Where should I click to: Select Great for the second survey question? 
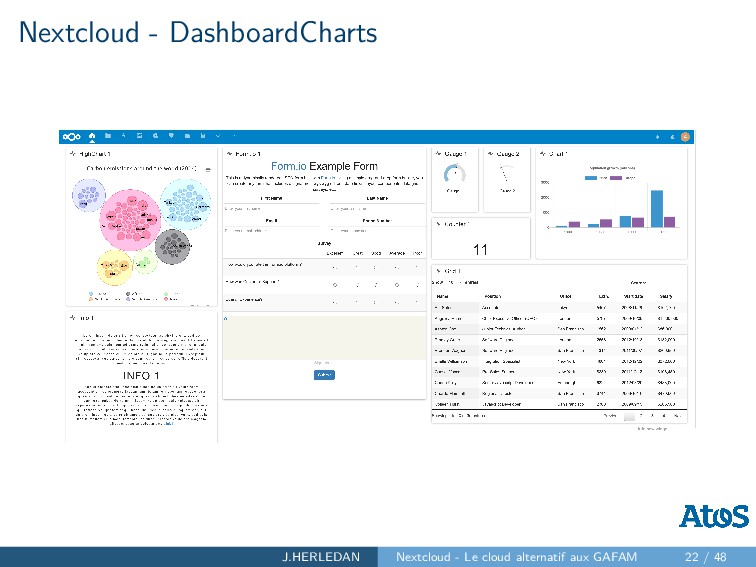(357, 285)
